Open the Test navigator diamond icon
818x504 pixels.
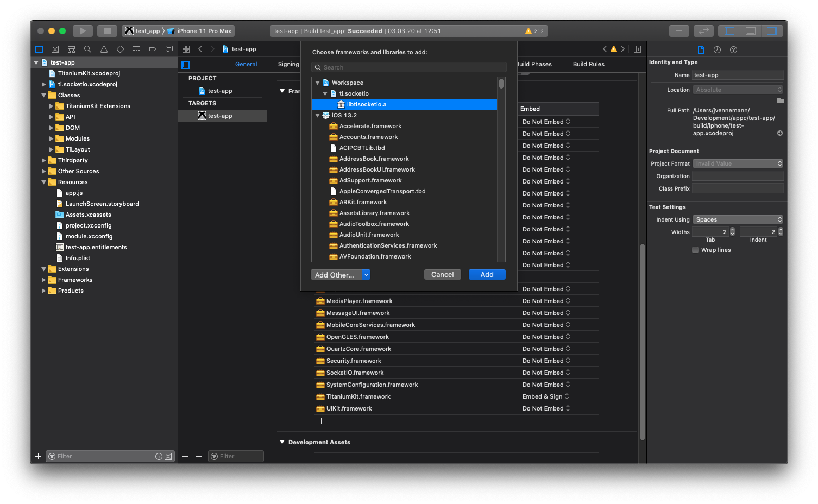click(120, 49)
